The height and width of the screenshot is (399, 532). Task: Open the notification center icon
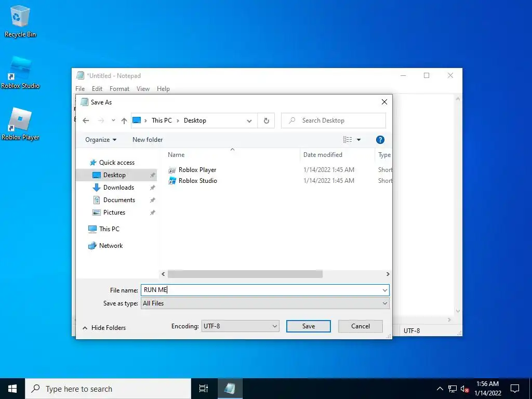click(515, 389)
